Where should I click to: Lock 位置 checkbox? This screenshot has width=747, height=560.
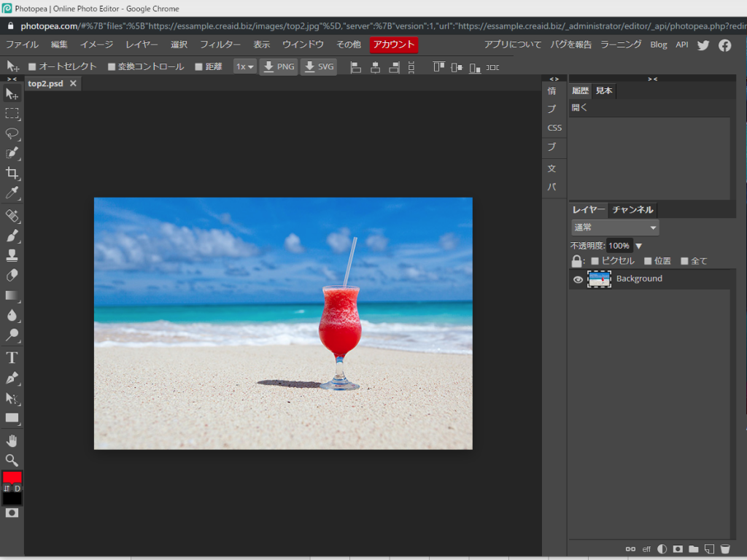[648, 261]
